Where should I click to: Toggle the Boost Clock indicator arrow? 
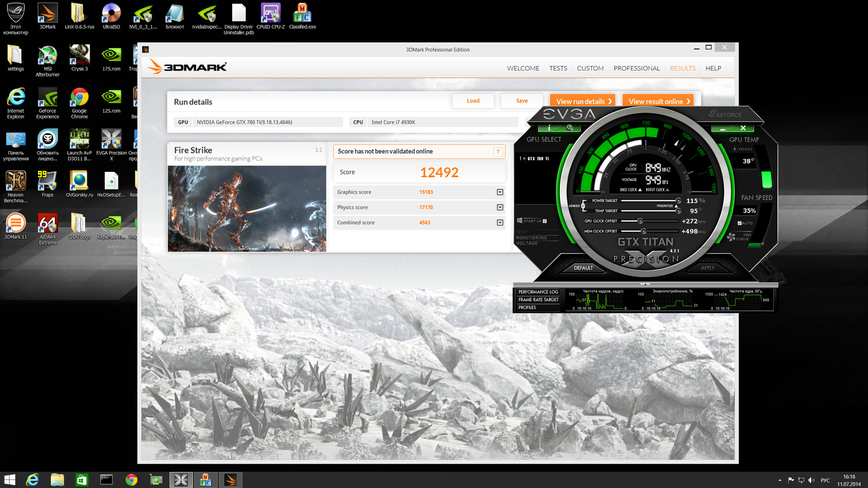[667, 190]
